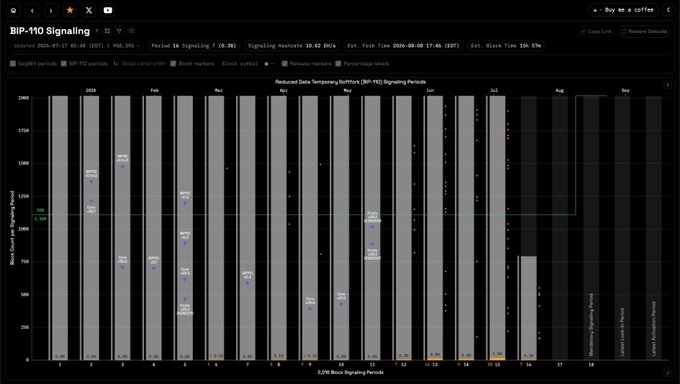Click the Sep month label on the chart

tap(625, 90)
